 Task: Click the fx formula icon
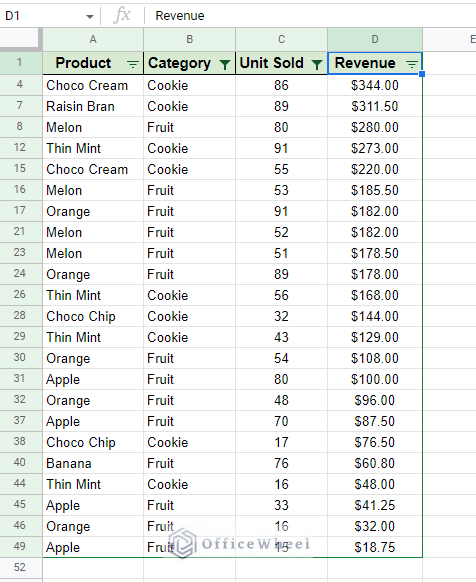click(122, 16)
